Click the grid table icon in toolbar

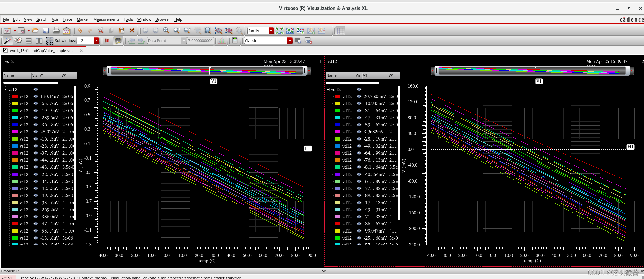pos(341,31)
